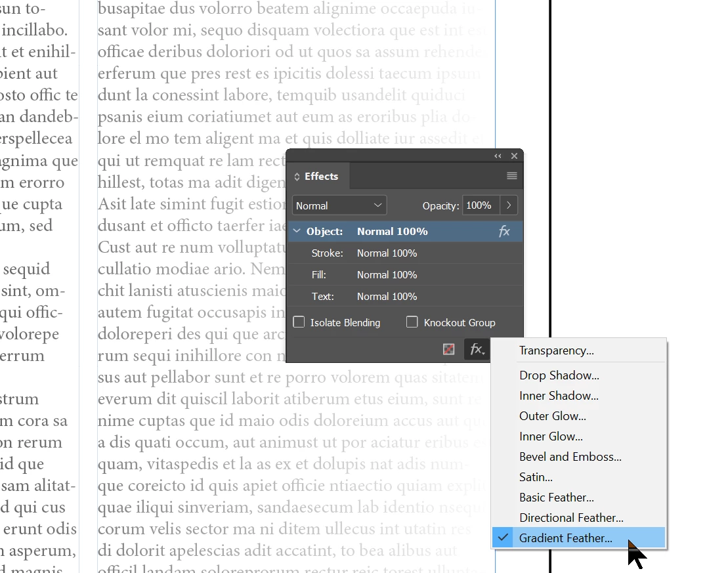This screenshot has height=573, width=728.
Task: Enable Knockout Group checkbox
Action: click(412, 322)
